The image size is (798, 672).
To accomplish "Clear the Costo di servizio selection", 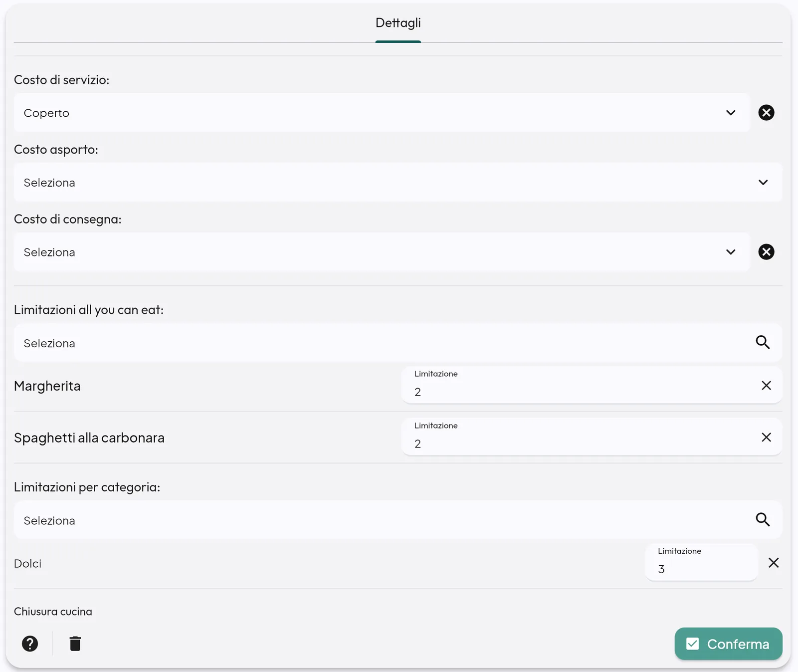I will [766, 113].
